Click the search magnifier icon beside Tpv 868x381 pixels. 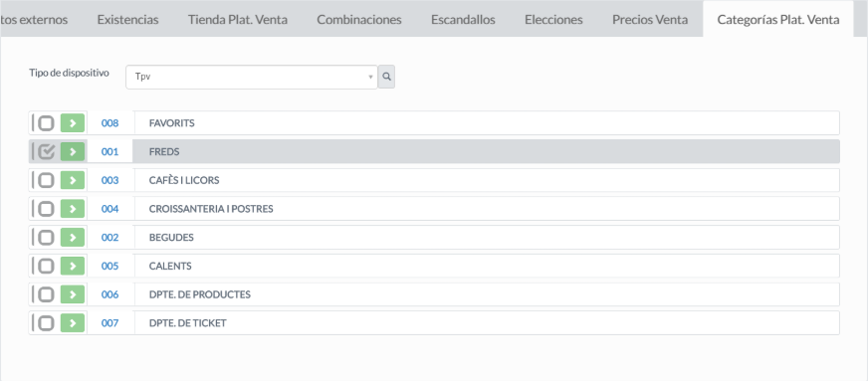386,77
